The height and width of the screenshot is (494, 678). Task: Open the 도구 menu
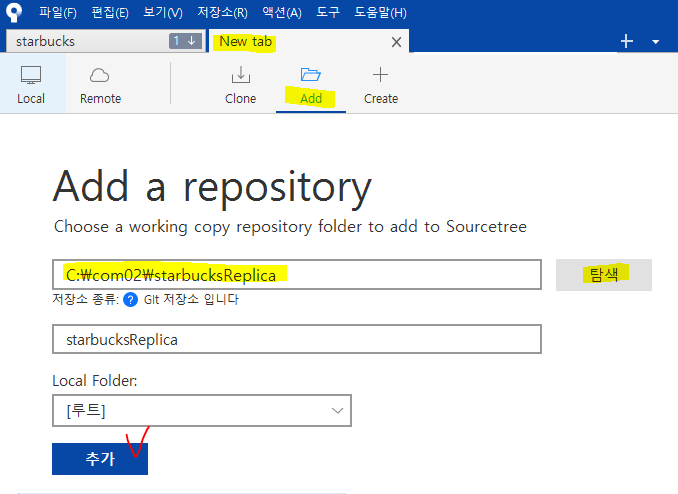[328, 13]
